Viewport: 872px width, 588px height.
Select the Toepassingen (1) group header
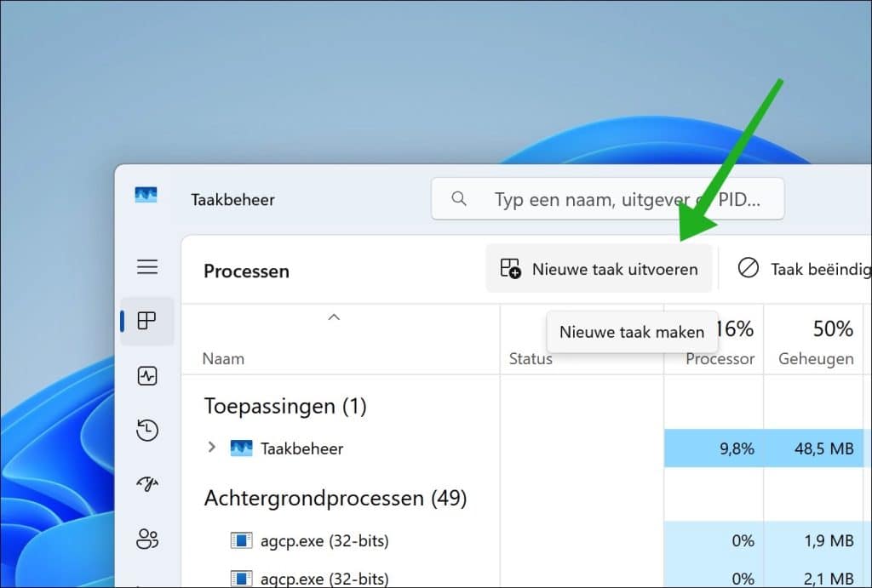pyautogui.click(x=284, y=406)
